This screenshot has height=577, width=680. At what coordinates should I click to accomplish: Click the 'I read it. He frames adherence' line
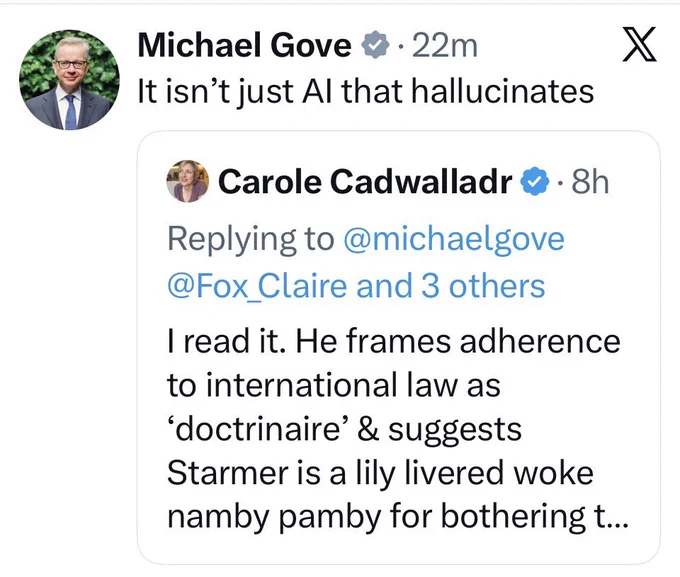coord(394,341)
